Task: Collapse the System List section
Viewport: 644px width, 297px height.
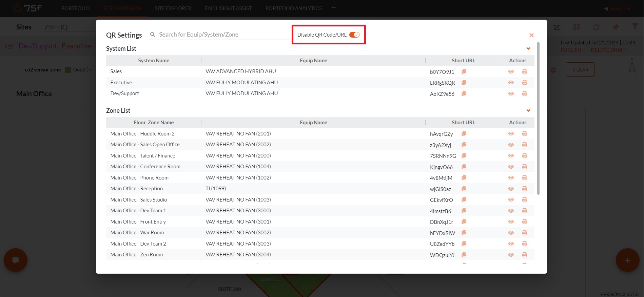Action: pos(528,48)
